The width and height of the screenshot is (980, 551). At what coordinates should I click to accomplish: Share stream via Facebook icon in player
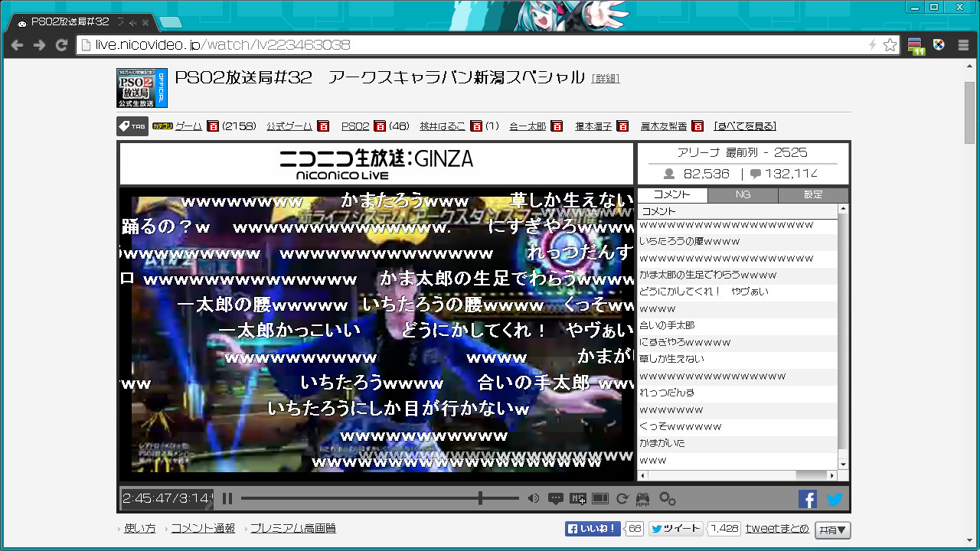808,499
